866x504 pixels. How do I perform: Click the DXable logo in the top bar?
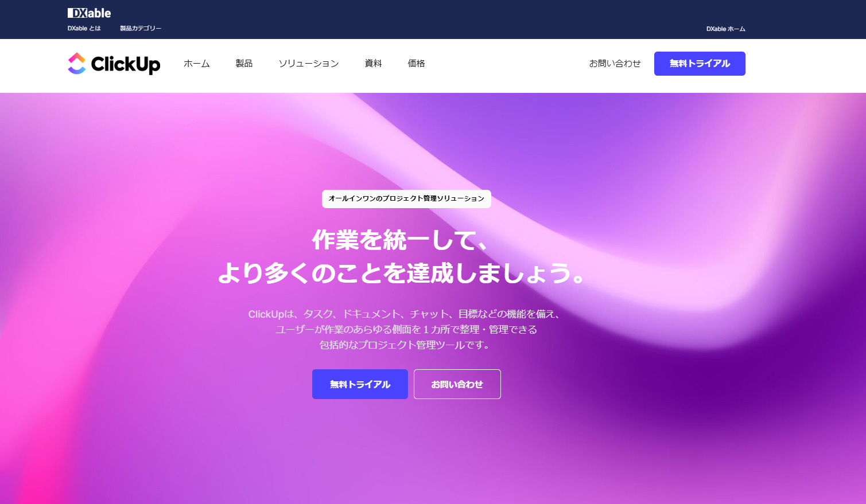89,13
